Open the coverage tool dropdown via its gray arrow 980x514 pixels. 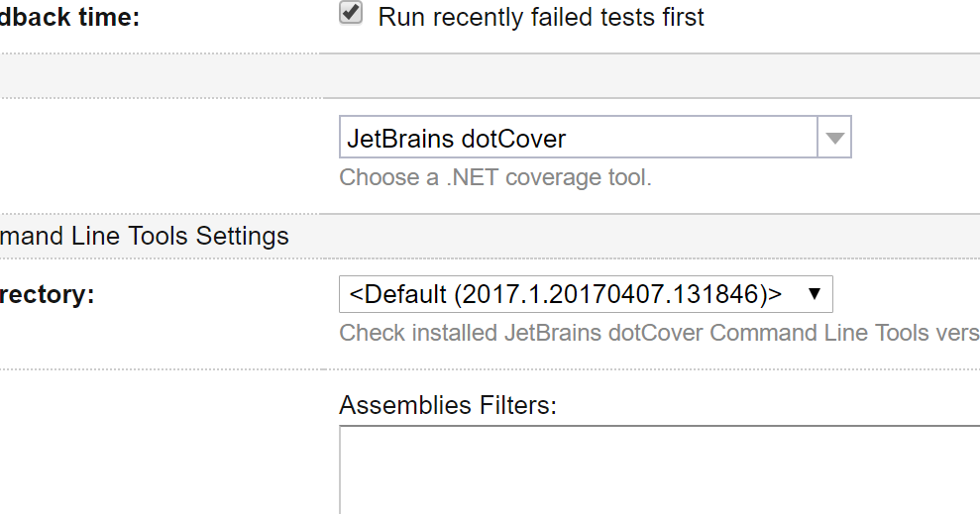pos(834,139)
